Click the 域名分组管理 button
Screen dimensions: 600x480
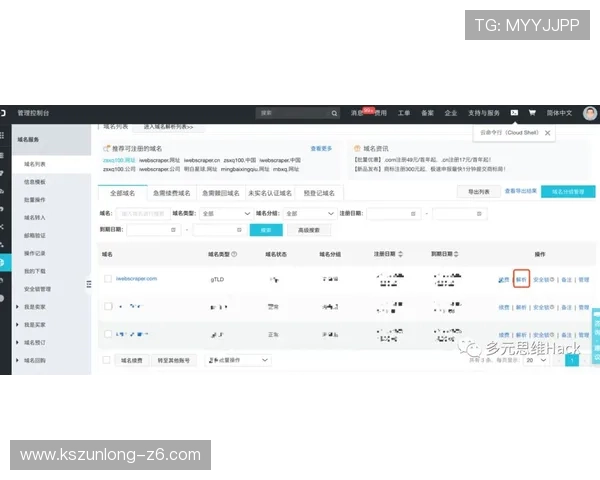(568, 192)
